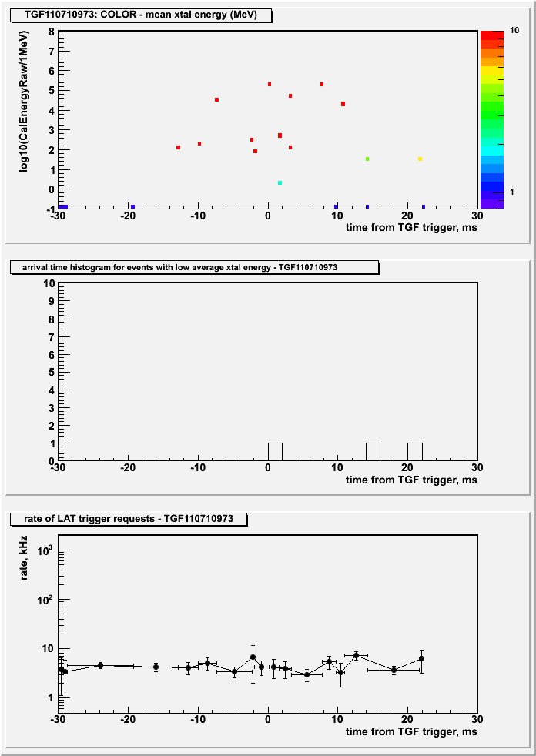
Task: Click the yellow data point near 22 ms
Action: [x=420, y=159]
